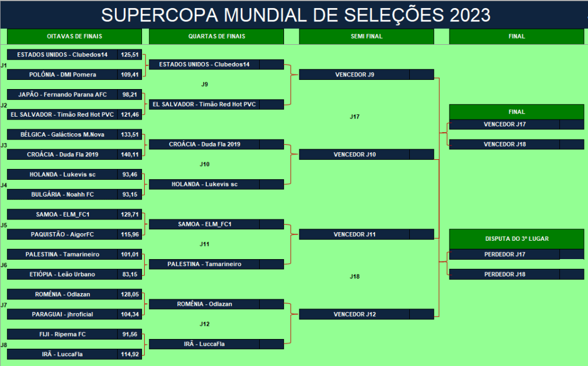Click the PERDEDOR J18 third-place slot
The width and height of the screenshot is (588, 366).
pyautogui.click(x=505, y=274)
